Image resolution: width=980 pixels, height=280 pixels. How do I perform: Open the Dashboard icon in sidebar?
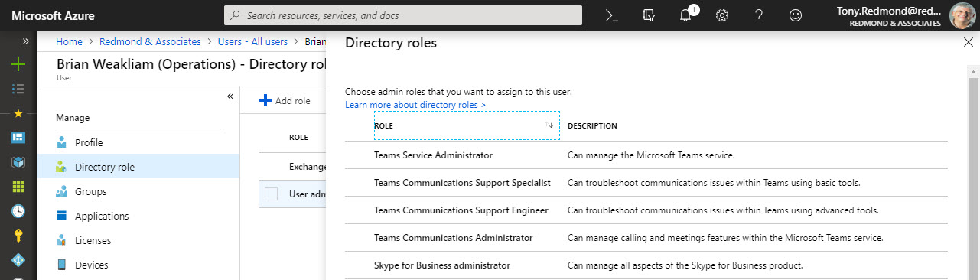(x=18, y=138)
